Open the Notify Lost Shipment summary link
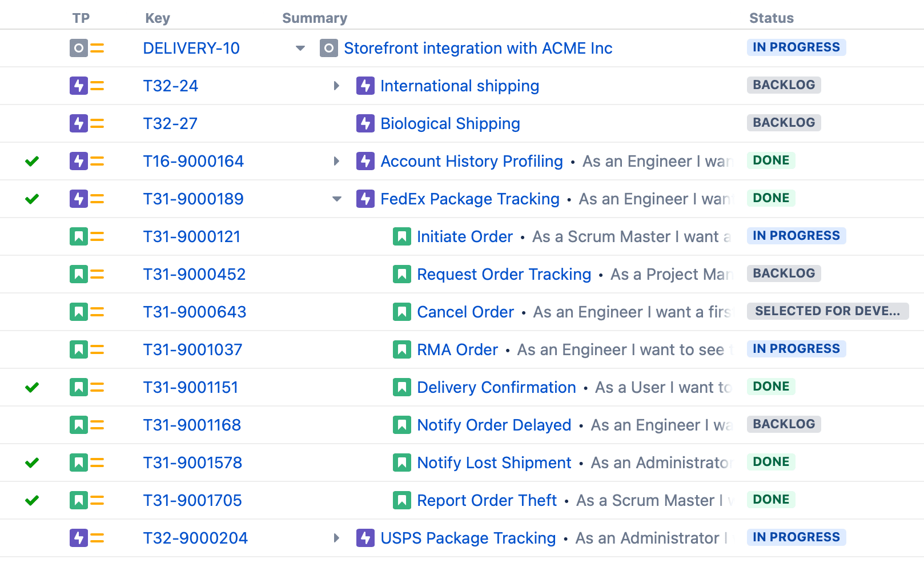 [494, 463]
